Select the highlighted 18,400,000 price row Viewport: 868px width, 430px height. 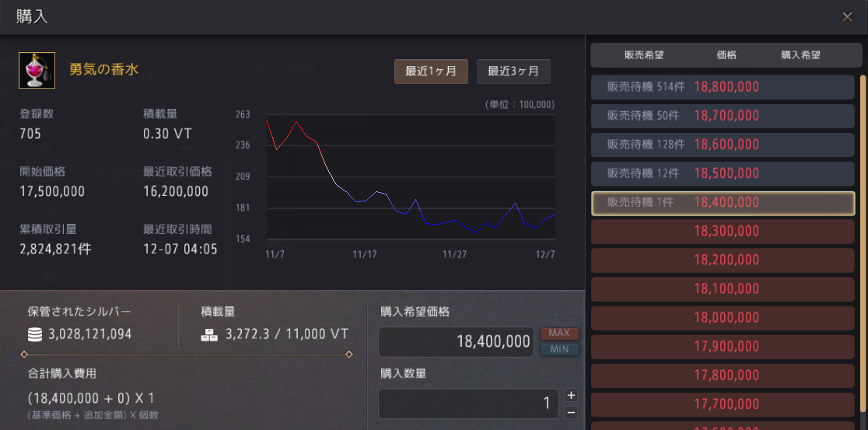[723, 202]
